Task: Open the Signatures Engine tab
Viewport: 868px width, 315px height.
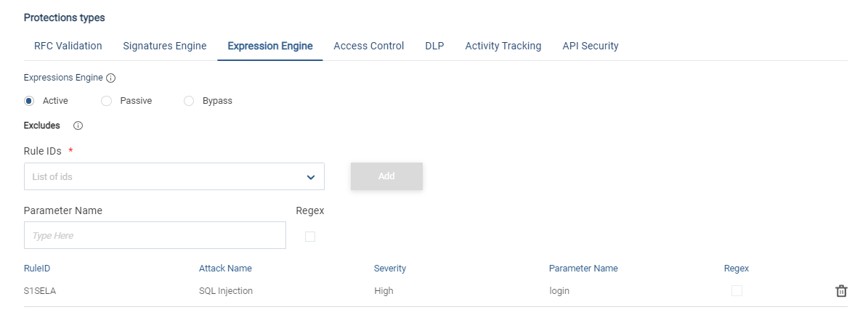Action: 165,46
